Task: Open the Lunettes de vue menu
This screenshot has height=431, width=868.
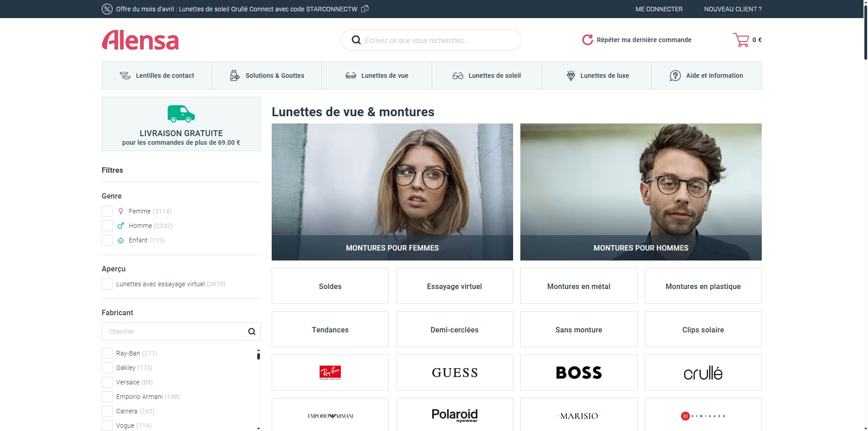Action: 377,76
